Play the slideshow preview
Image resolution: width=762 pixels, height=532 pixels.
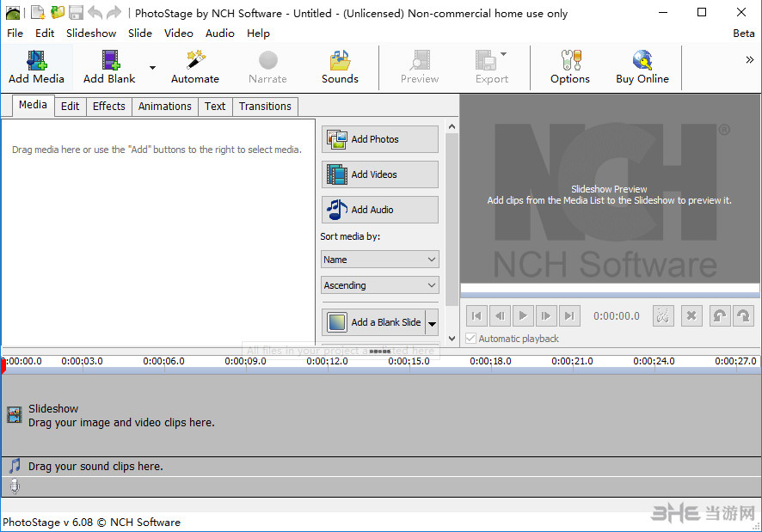523,316
